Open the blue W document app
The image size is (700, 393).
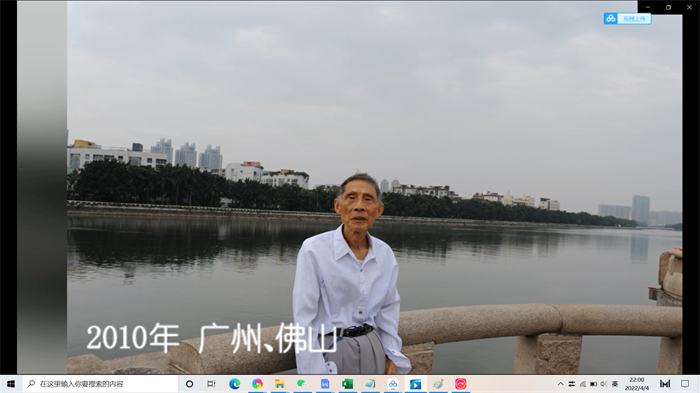[x=325, y=384]
